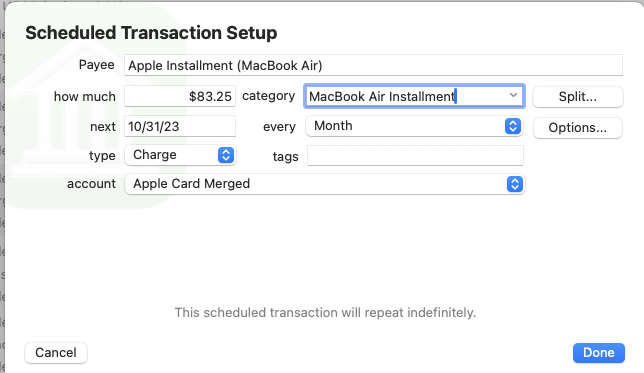Click the category label text
The width and height of the screenshot is (644, 373).
point(269,96)
